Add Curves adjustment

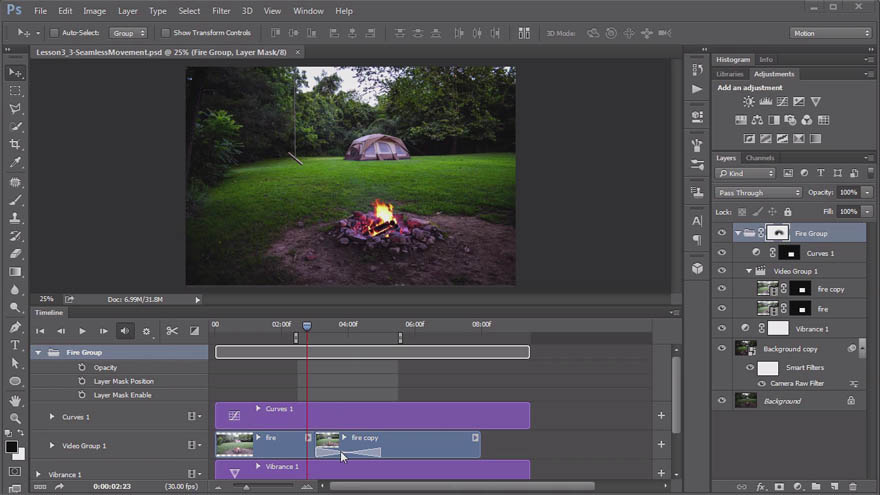[x=782, y=102]
